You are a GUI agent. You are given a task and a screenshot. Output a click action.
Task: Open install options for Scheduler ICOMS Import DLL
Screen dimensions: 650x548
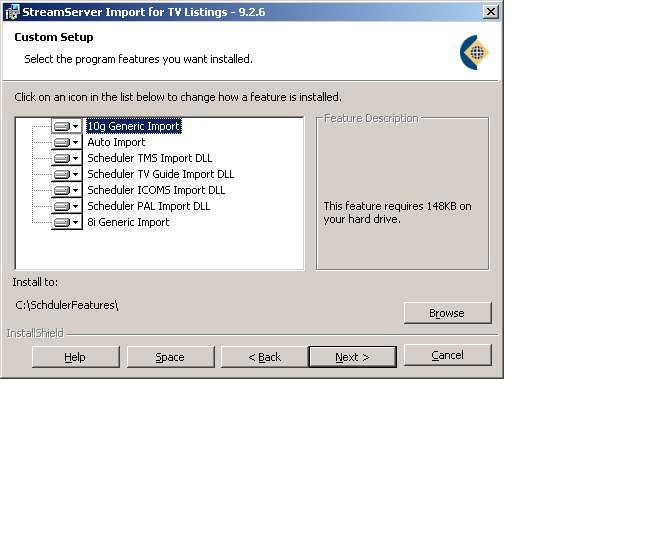pos(67,190)
